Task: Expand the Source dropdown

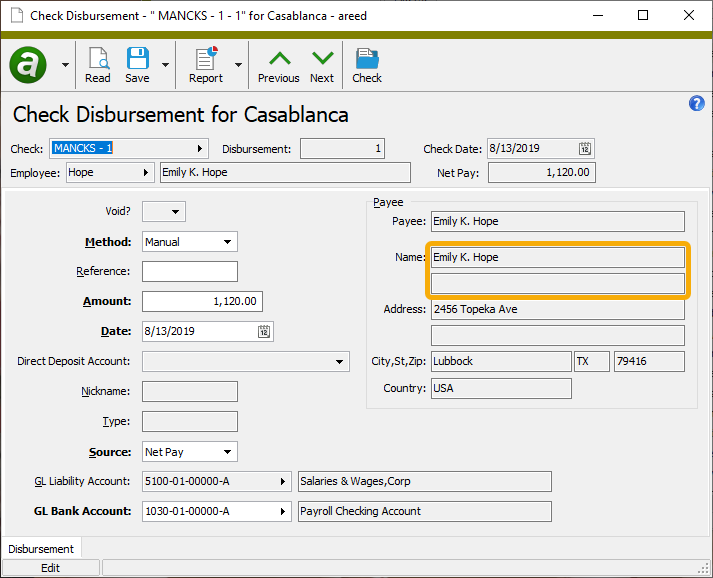Action: 228,452
